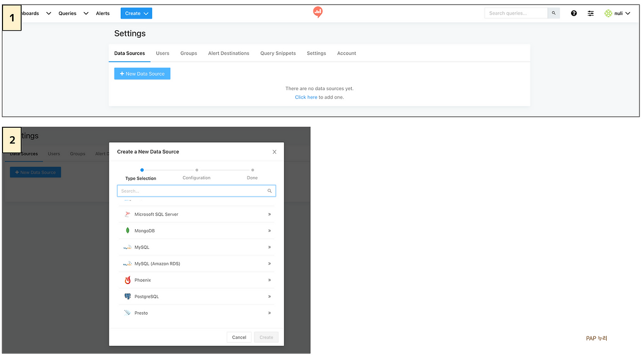Image resolution: width=644 pixels, height=355 pixels.
Task: Switch to the Settings tab
Action: coord(316,53)
